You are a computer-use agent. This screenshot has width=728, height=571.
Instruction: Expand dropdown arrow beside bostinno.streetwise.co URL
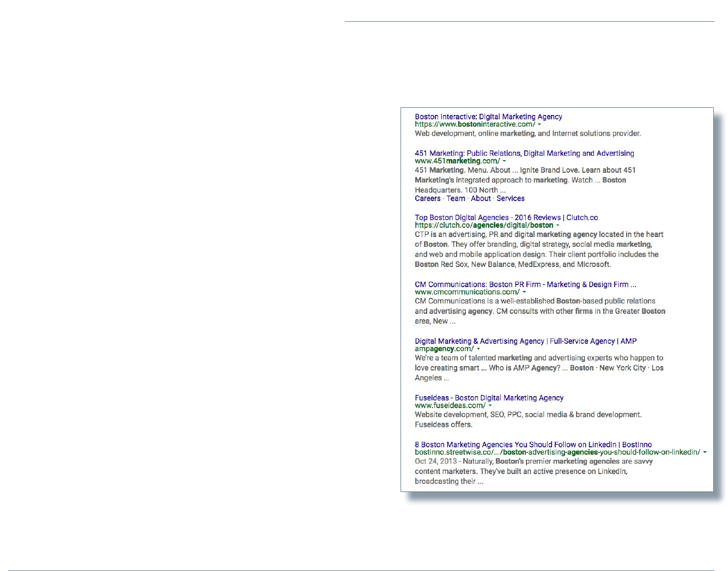point(705,453)
